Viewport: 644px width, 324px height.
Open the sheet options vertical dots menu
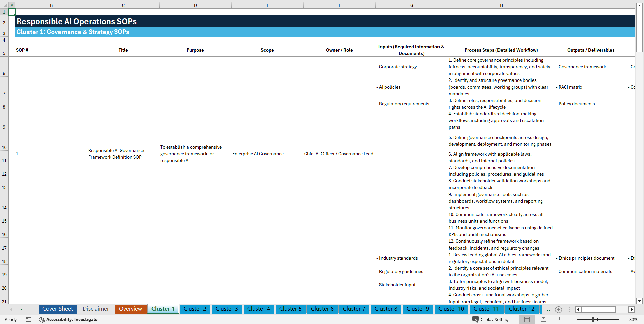click(x=569, y=309)
